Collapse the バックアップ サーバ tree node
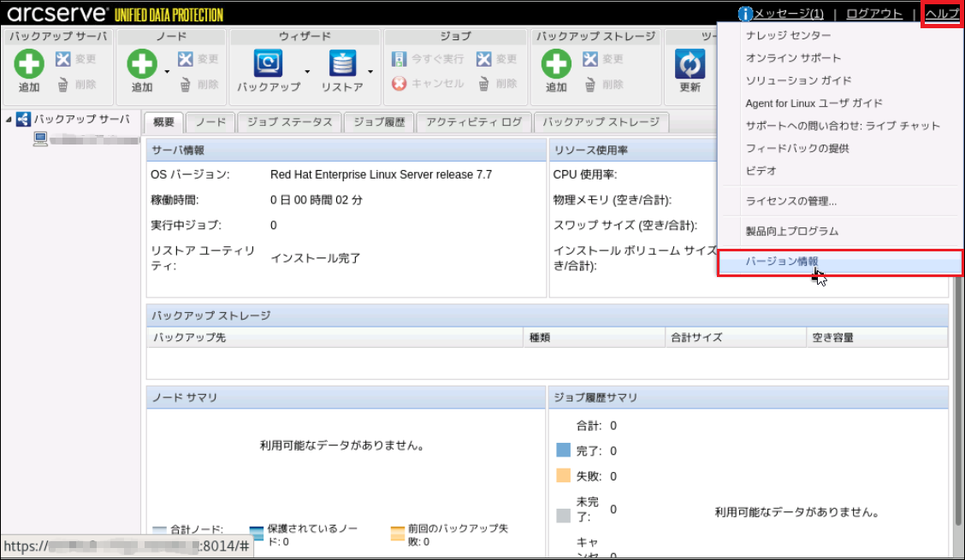The height and width of the screenshot is (560, 965). point(9,120)
